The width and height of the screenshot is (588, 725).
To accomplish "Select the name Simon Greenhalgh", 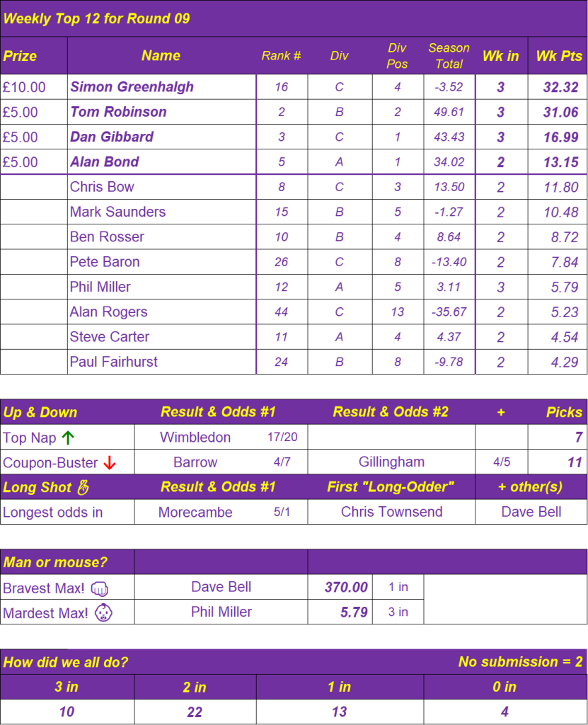I will pyautogui.click(x=132, y=87).
